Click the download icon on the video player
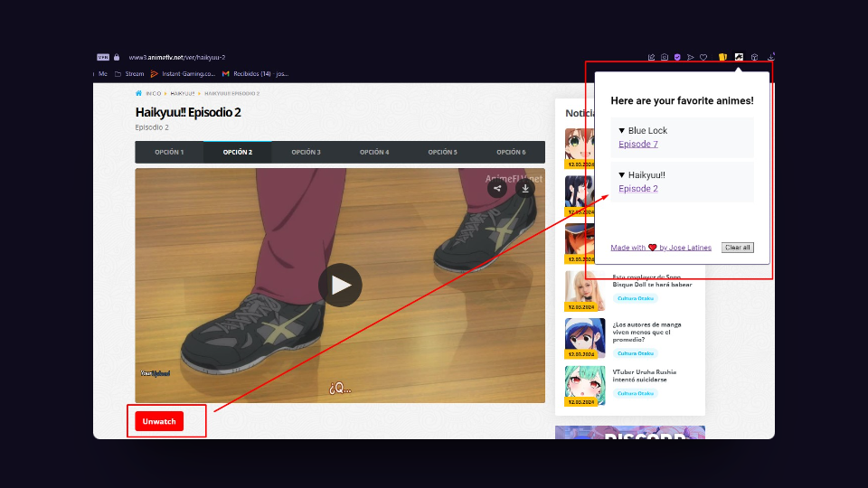Viewport: 868px width, 488px height. coord(525,189)
